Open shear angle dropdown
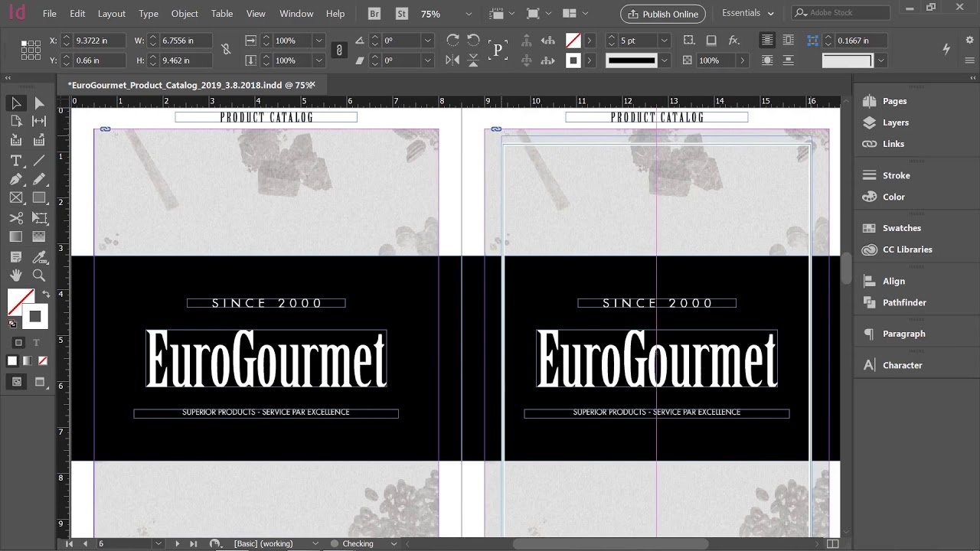The image size is (980, 551). click(428, 60)
